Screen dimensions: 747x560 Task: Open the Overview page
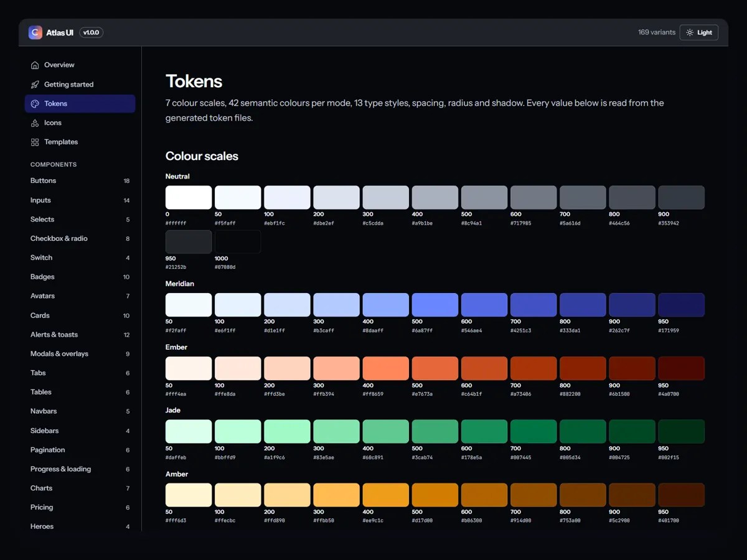pos(80,65)
